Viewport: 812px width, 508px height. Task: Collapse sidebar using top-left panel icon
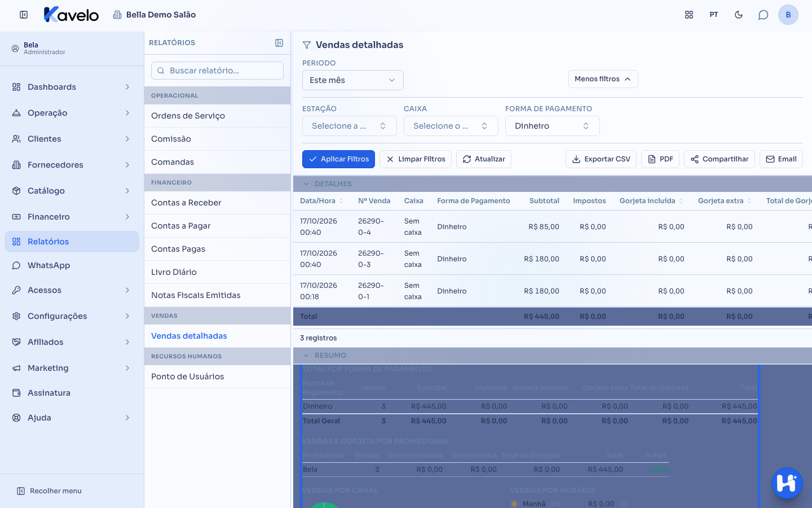24,15
